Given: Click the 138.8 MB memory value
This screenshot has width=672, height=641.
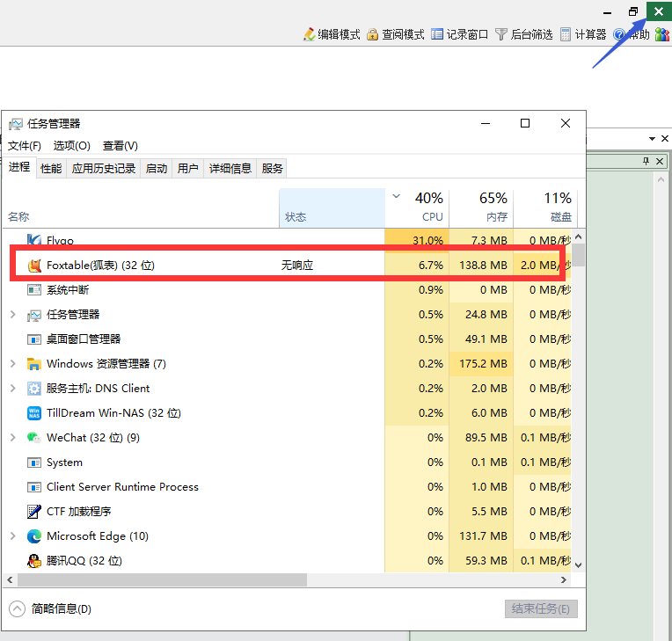Looking at the screenshot, I should pos(484,266).
